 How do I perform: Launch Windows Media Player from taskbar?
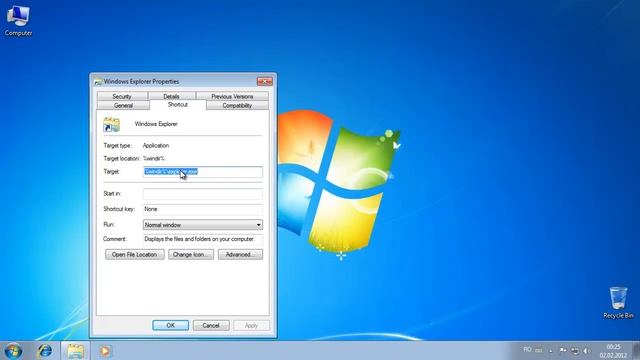pyautogui.click(x=105, y=351)
